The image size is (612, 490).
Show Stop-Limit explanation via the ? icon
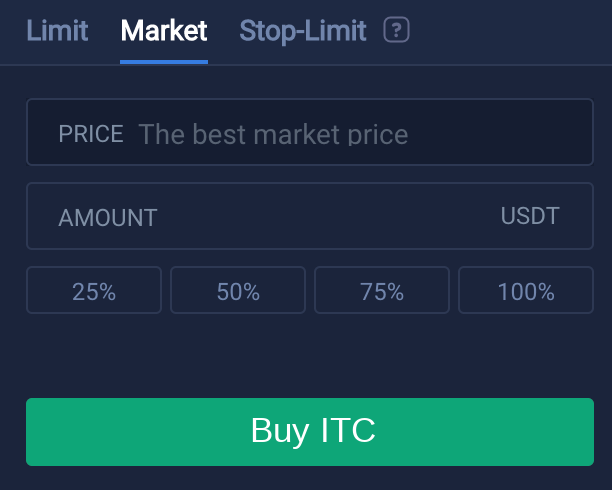(x=396, y=30)
